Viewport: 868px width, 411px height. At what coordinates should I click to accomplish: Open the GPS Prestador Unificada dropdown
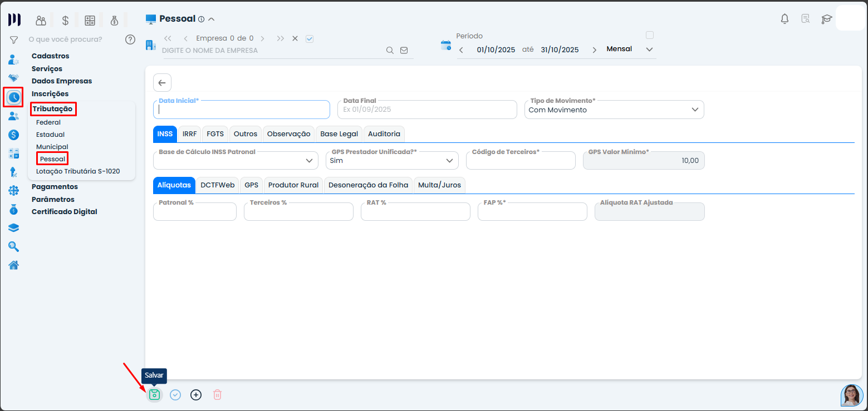click(x=392, y=160)
